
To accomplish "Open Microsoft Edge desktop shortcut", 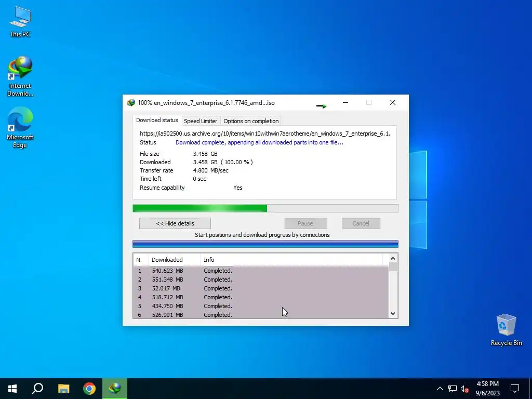I will pyautogui.click(x=20, y=128).
